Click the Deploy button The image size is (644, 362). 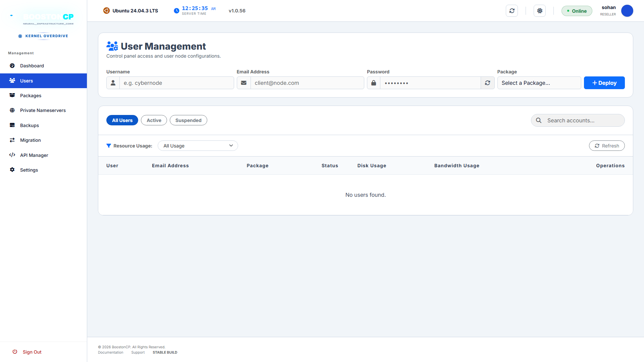(x=604, y=83)
